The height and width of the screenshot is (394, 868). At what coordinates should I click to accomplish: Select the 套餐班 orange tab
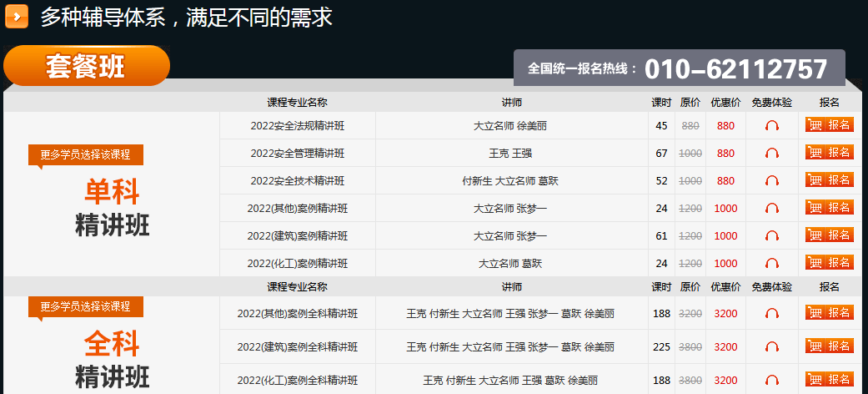tap(87, 66)
